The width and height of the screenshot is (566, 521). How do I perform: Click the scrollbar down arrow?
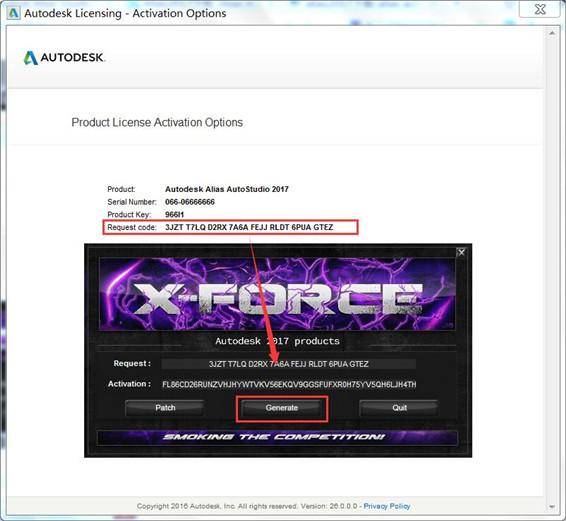coord(552,507)
